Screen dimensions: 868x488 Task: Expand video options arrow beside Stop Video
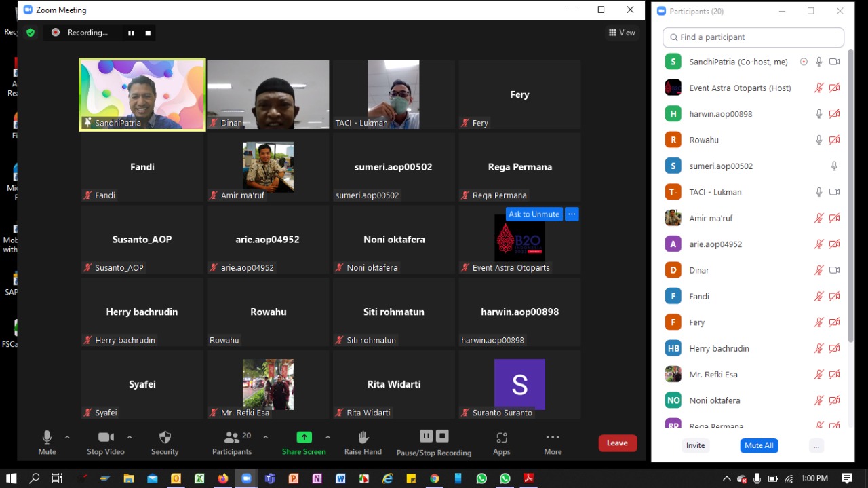(x=130, y=437)
